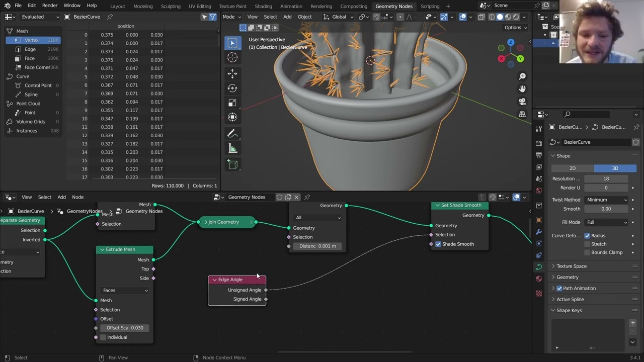Open the Twist Method dropdown
644x362 pixels.
[x=607, y=200]
